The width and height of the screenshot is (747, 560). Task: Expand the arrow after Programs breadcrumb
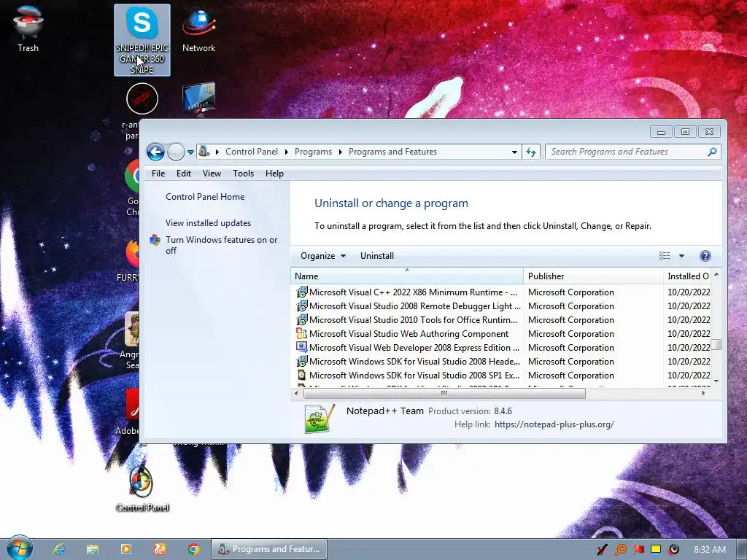pos(340,152)
